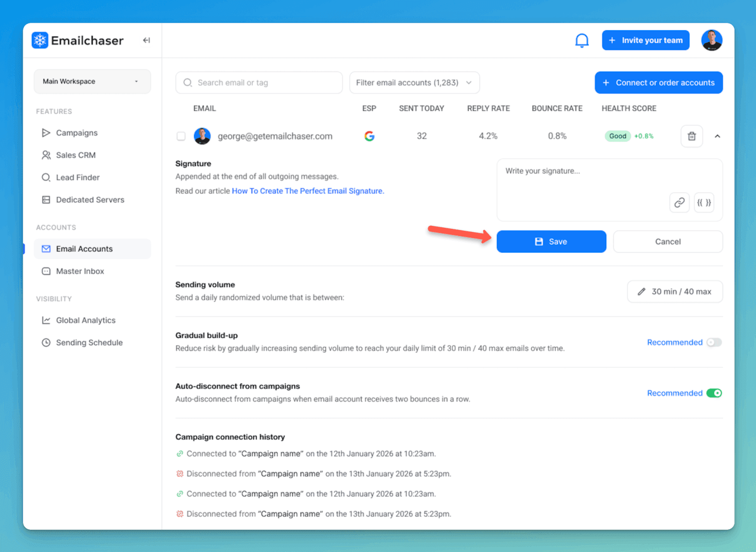Select checkbox for george@getemailchaser.com
This screenshot has width=756, height=552.
coord(181,136)
